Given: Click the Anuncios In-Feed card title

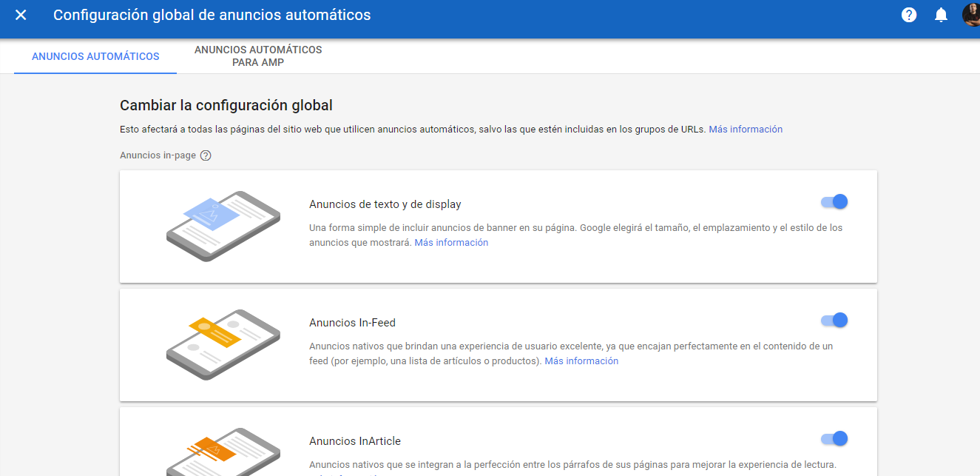Looking at the screenshot, I should click(x=352, y=323).
